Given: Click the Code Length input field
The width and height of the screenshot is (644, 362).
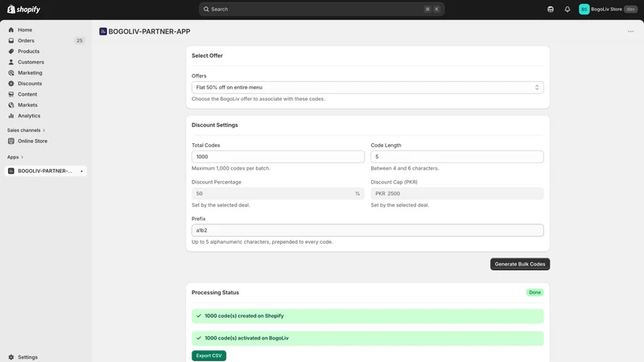Looking at the screenshot, I should (x=457, y=157).
